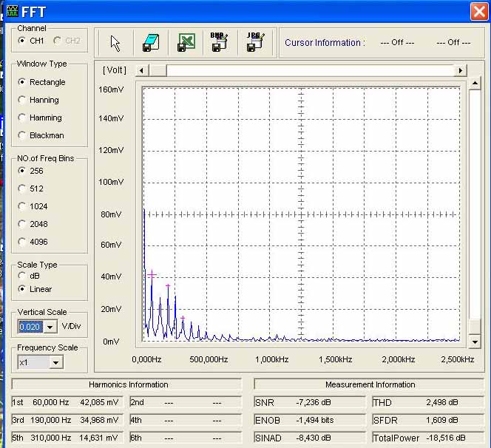This screenshot has height=448, width=491.
Task: Select the Hanning window type
Action: (x=23, y=100)
